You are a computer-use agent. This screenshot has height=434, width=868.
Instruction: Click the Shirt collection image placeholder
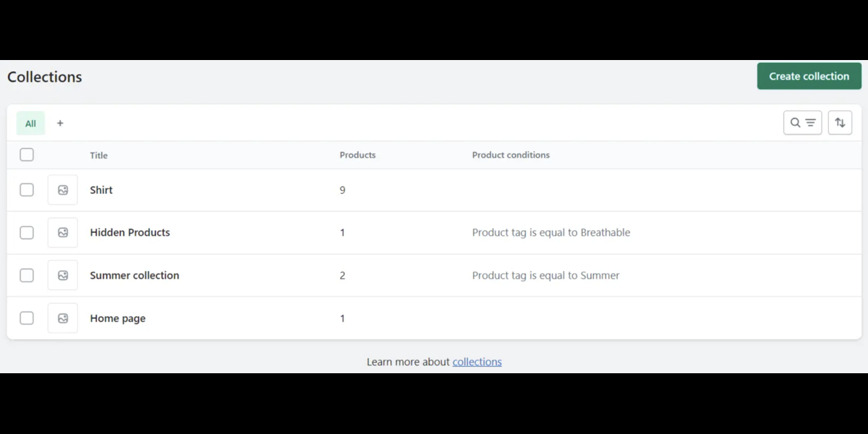click(63, 190)
